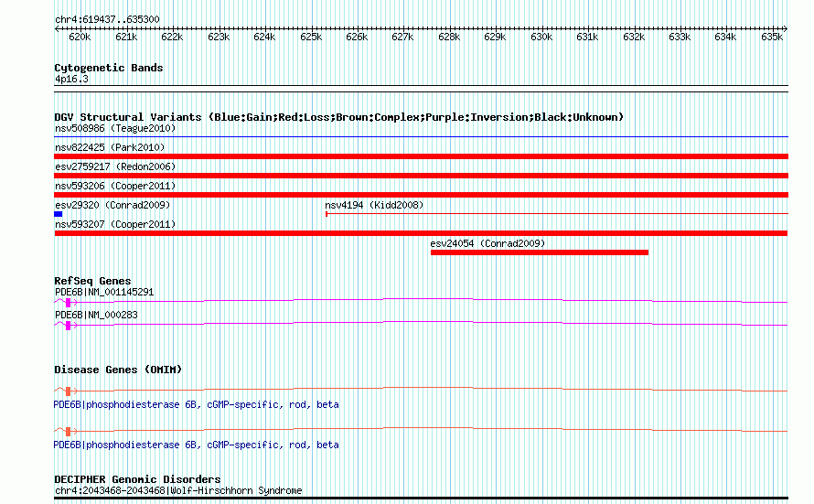Click the nsv4194 (Kidd2008) variant label
This screenshot has height=504, width=814.
pyautogui.click(x=374, y=205)
